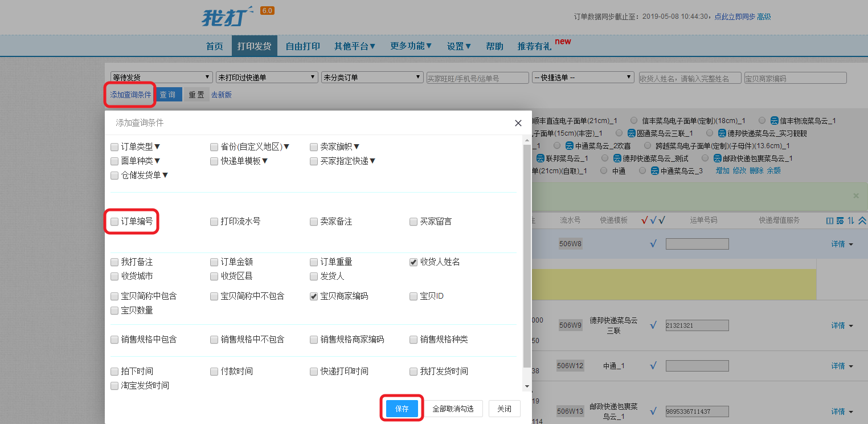
Task: Click cloud icon beside 中通菜鸟云_3
Action: [656, 171]
